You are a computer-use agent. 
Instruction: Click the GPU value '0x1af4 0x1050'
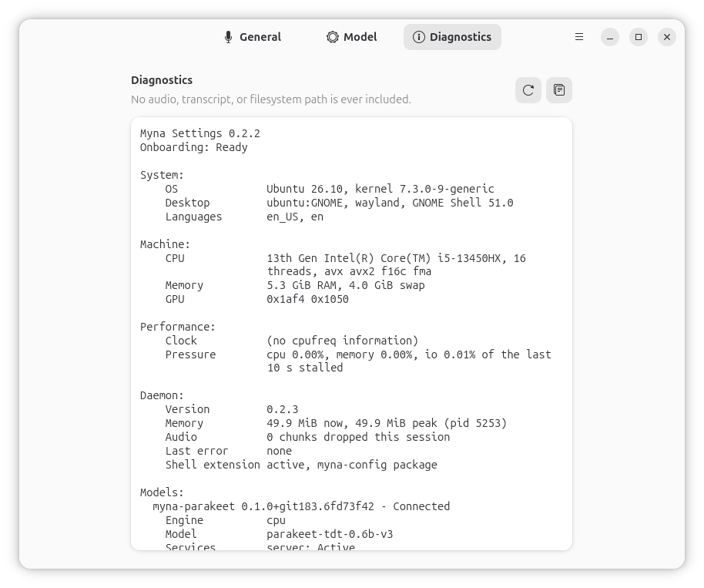pyautogui.click(x=307, y=299)
